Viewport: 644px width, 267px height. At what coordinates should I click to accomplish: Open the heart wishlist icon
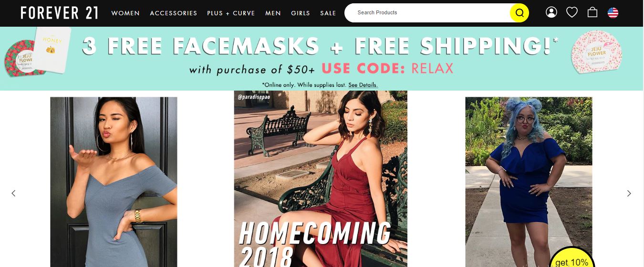[x=572, y=12]
